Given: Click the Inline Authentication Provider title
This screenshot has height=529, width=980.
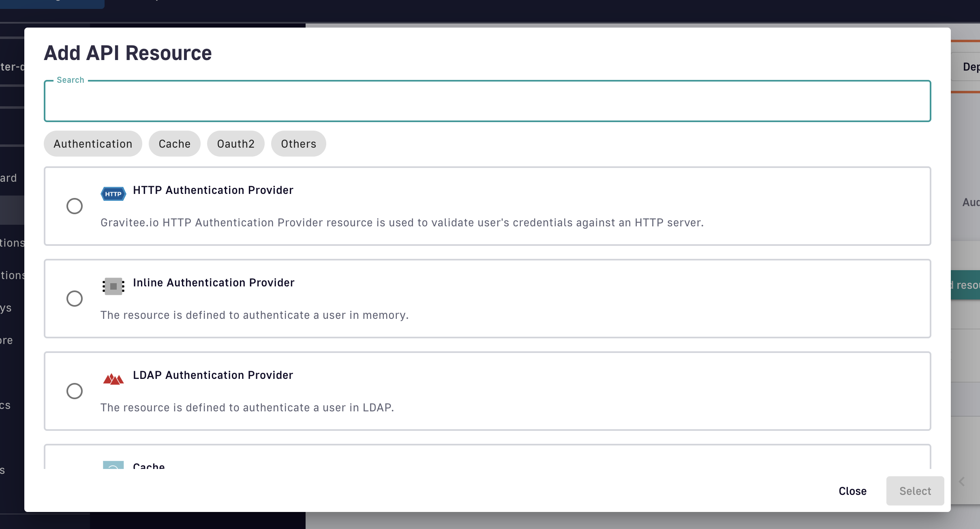Looking at the screenshot, I should [214, 283].
